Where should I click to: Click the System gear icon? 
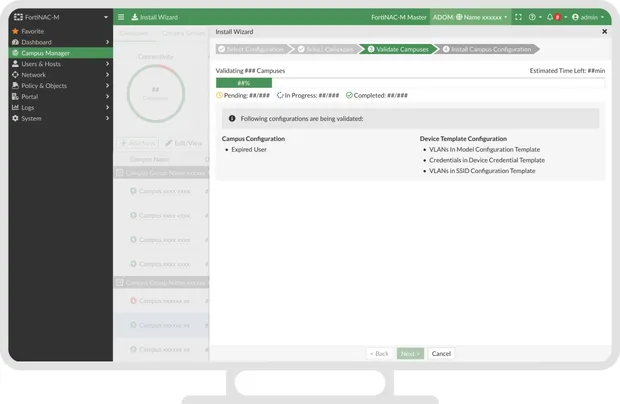click(x=15, y=118)
